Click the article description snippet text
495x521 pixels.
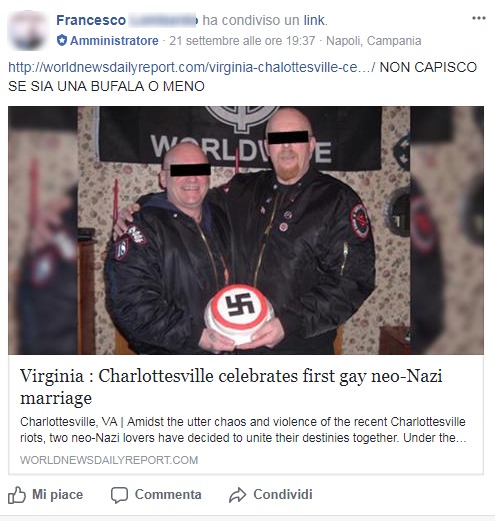tap(243, 430)
